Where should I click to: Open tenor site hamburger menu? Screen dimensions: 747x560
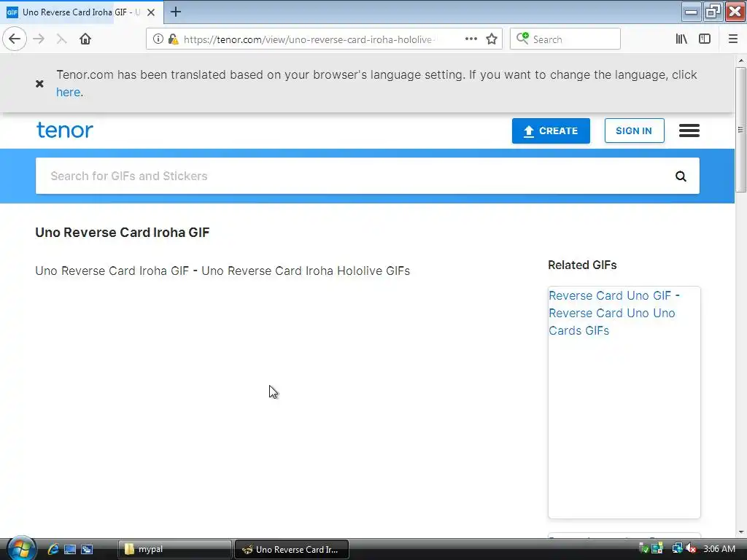689,131
